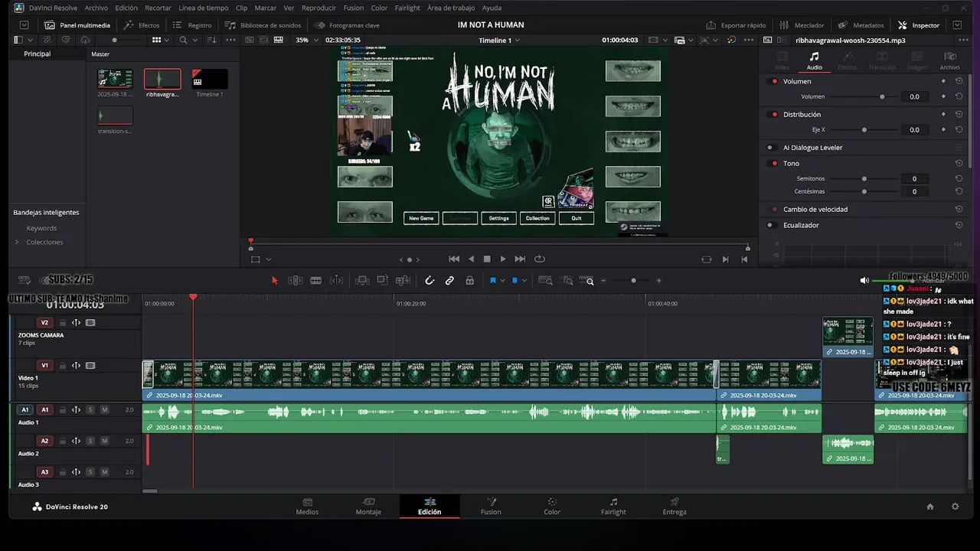Open Ayuda menu

tap(492, 8)
